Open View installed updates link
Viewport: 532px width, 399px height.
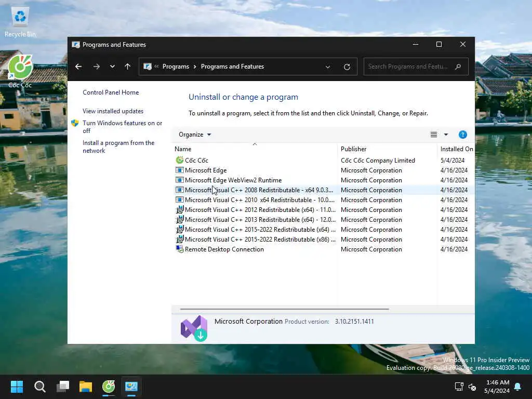pyautogui.click(x=113, y=111)
